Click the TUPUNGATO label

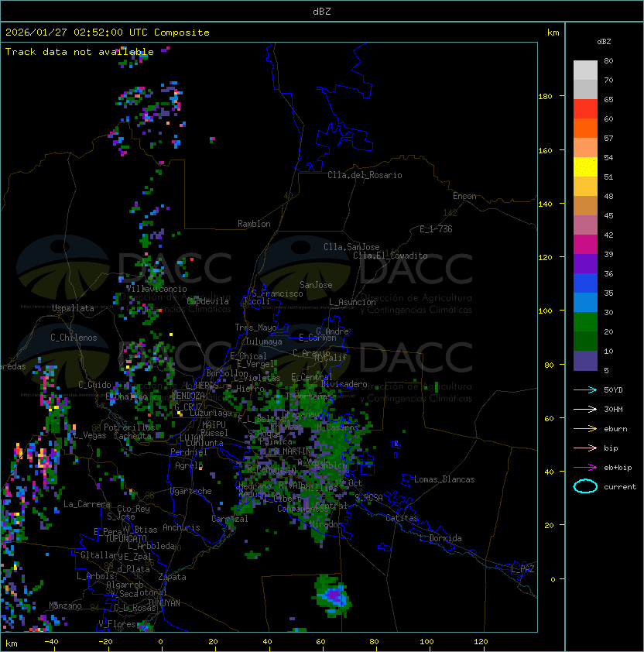coord(126,538)
